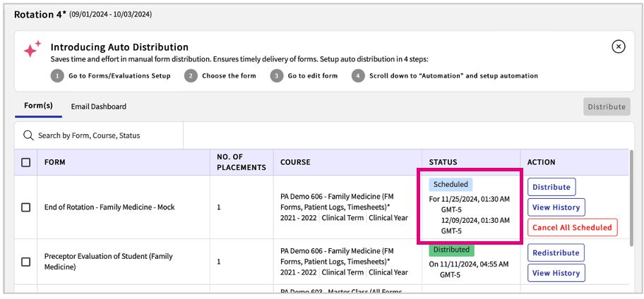Click step 4 number circle icon
The image size is (644, 299).
pos(358,76)
